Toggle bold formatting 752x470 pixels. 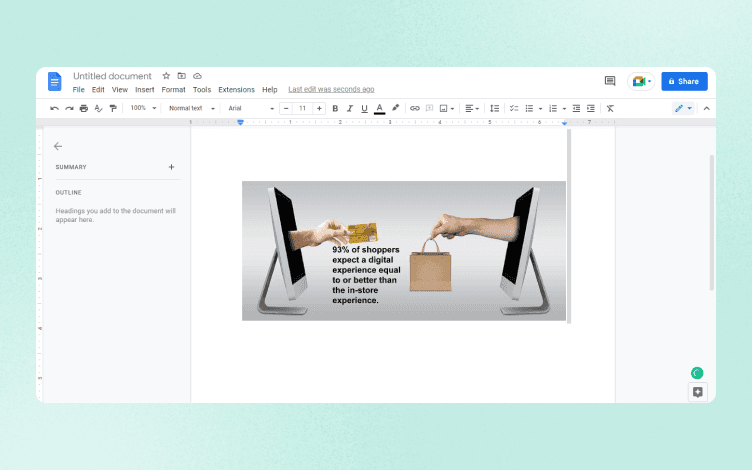335,108
